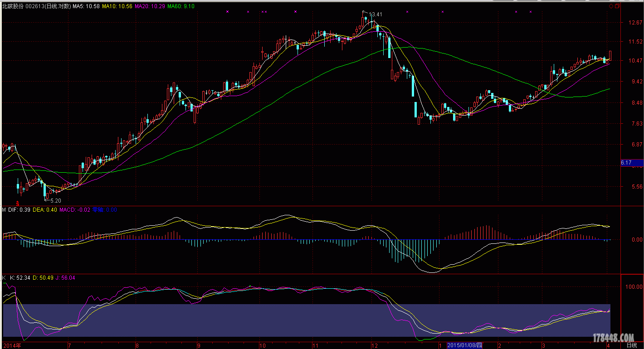Select the MA5: 10.58 indicator label

click(x=86, y=6)
